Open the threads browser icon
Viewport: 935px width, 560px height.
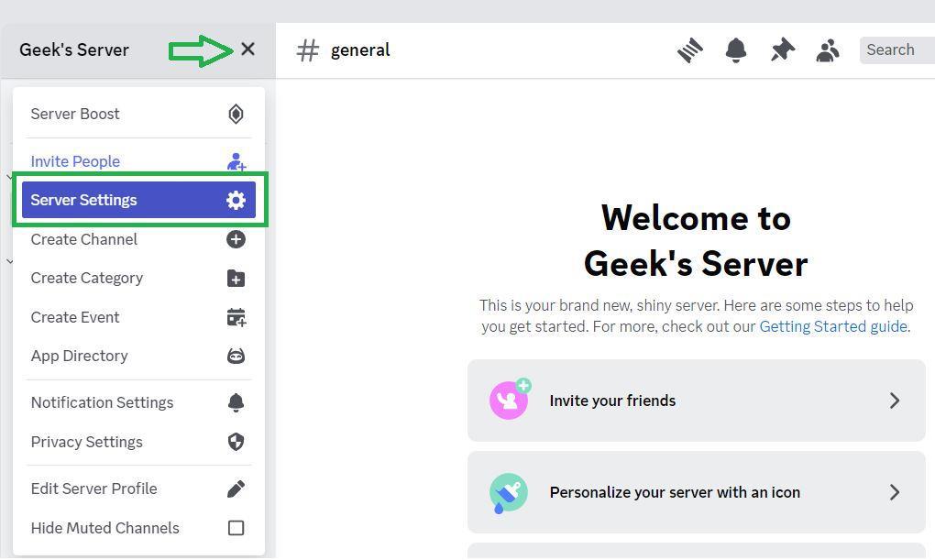690,49
